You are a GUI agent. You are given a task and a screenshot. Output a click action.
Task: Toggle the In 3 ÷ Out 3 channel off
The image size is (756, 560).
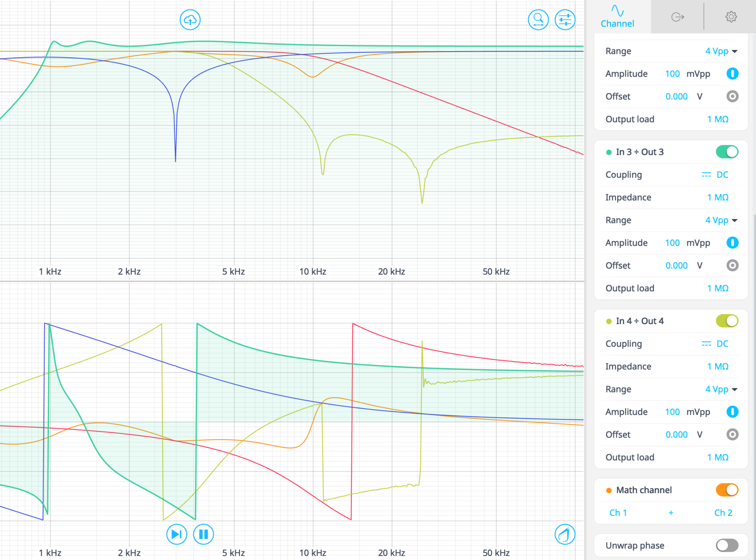[x=726, y=152]
